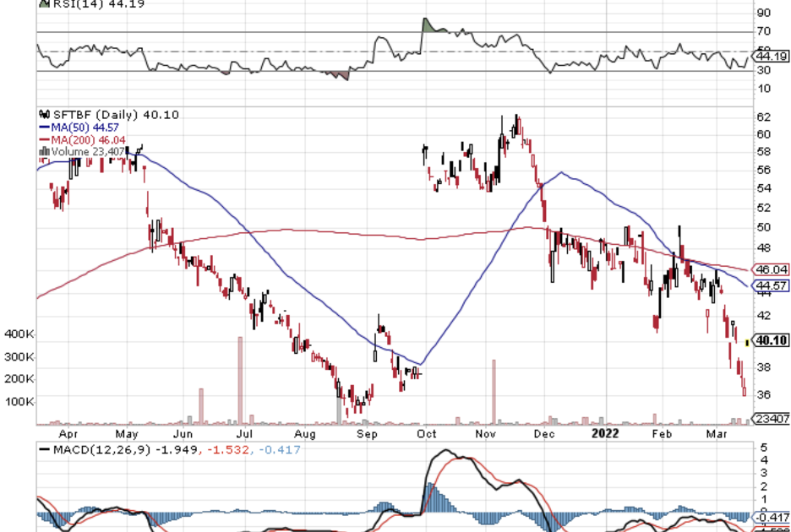Click the red MA(200) line swatch
This screenshot has width=791, height=532.
45,140
